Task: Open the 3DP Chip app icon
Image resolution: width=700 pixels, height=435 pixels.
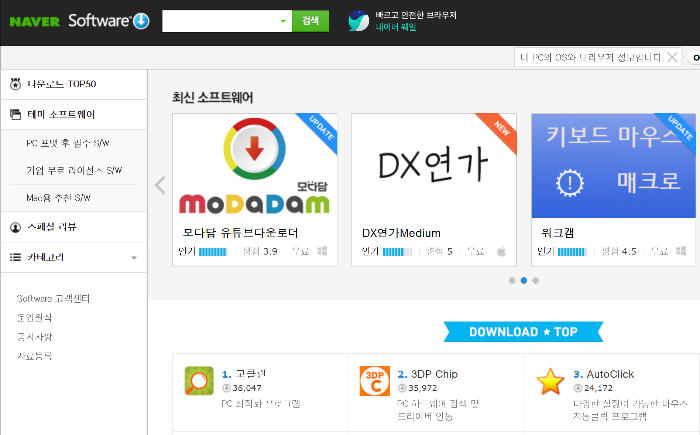Action: coord(375,381)
